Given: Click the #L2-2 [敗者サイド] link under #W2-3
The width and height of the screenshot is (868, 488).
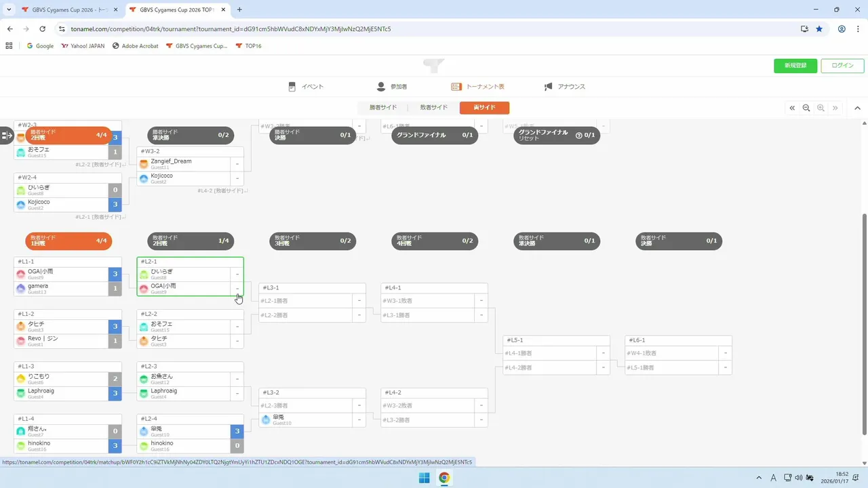Looking at the screenshot, I should [x=100, y=165].
